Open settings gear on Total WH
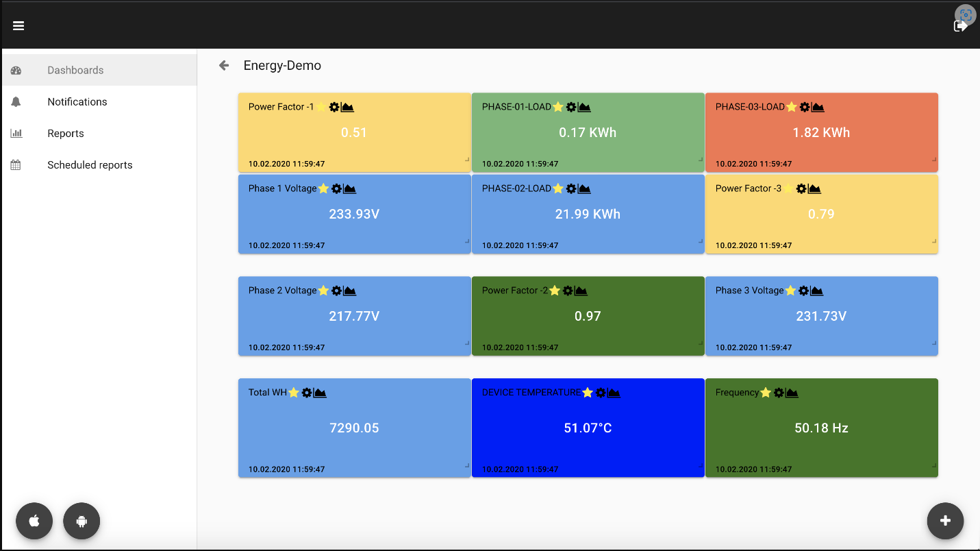Screen dimensions: 980x551 coord(307,393)
